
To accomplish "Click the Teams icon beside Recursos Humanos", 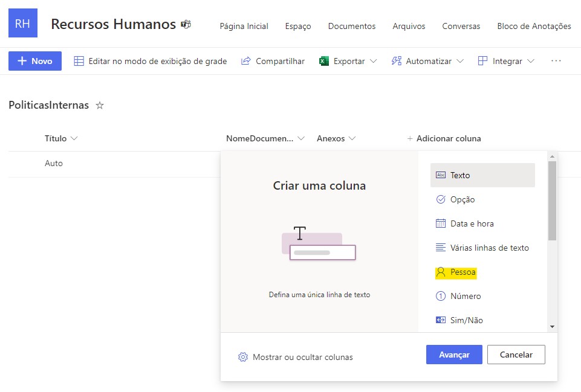I will 186,25.
